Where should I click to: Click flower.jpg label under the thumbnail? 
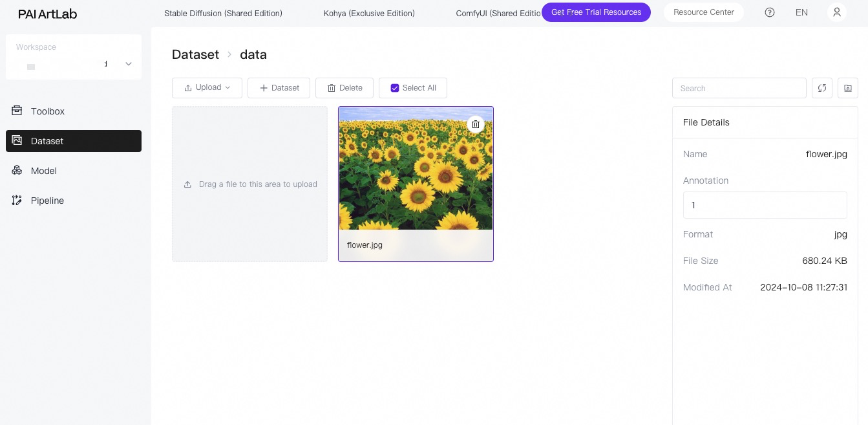365,245
